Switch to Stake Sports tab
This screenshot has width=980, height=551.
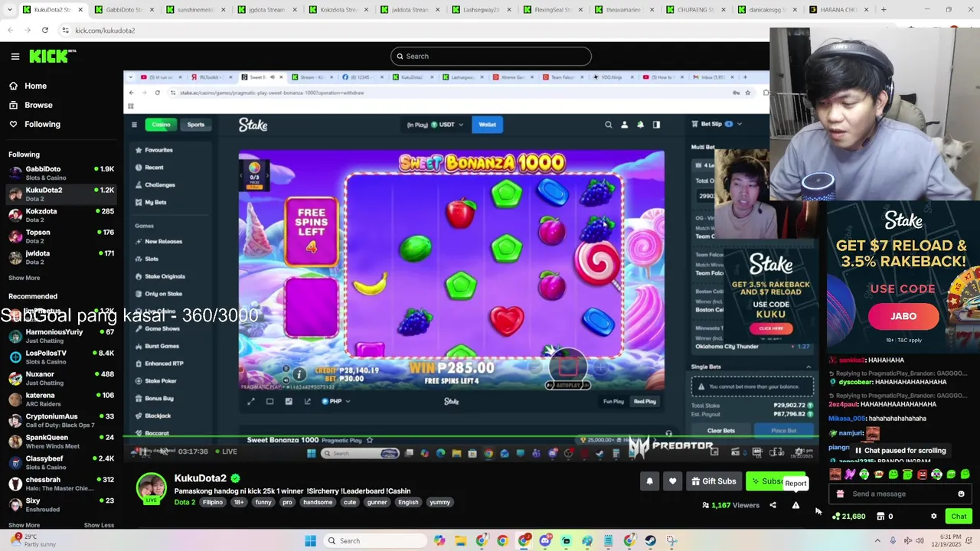pyautogui.click(x=196, y=125)
